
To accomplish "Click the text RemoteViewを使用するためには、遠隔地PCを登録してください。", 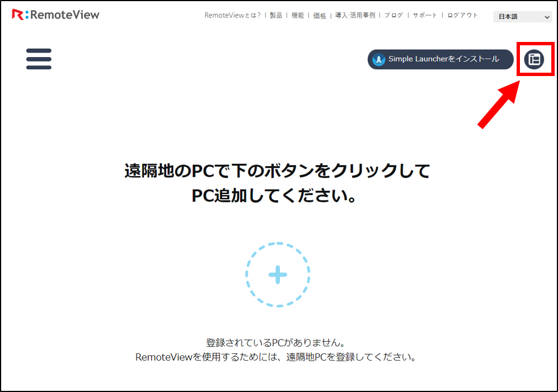I will coord(276,357).
